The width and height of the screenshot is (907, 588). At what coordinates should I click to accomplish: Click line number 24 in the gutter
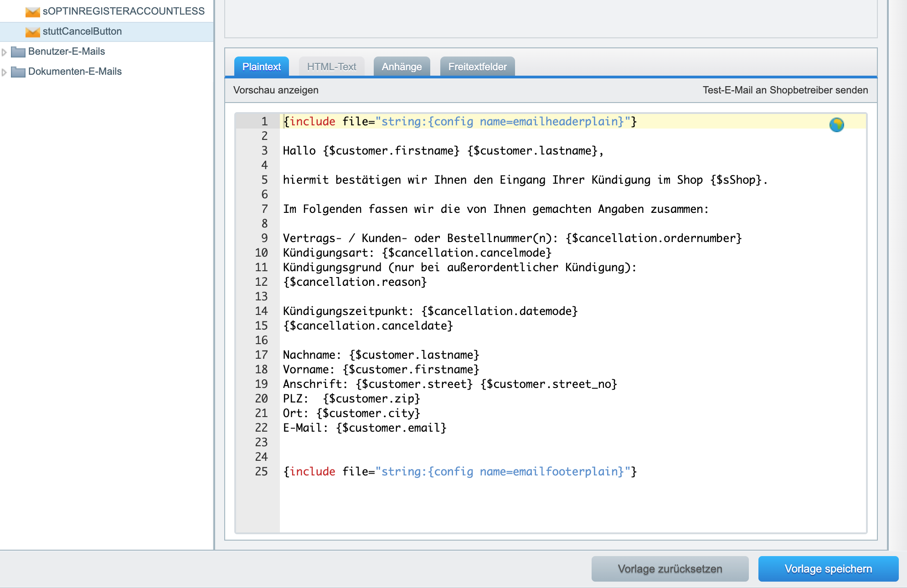click(x=261, y=457)
